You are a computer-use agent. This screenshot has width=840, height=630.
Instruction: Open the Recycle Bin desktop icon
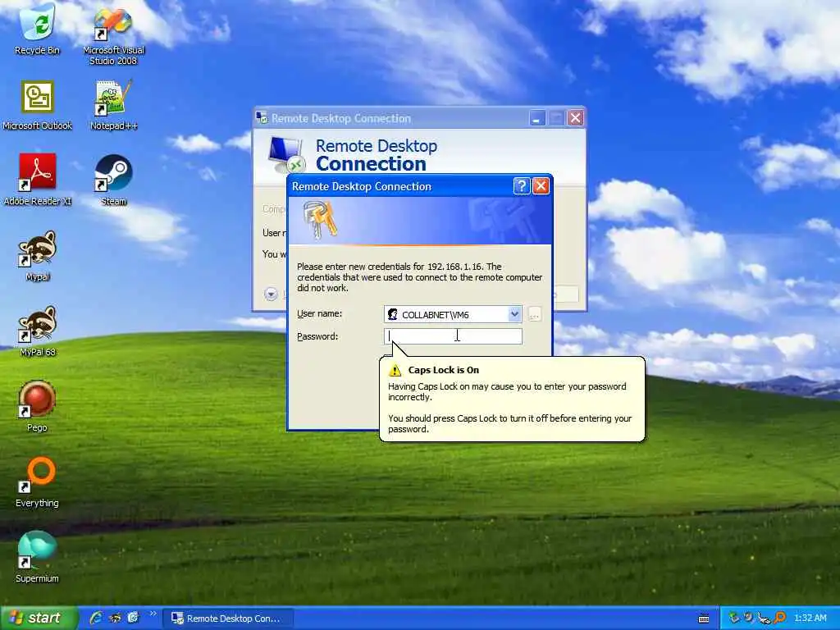[x=38, y=29]
